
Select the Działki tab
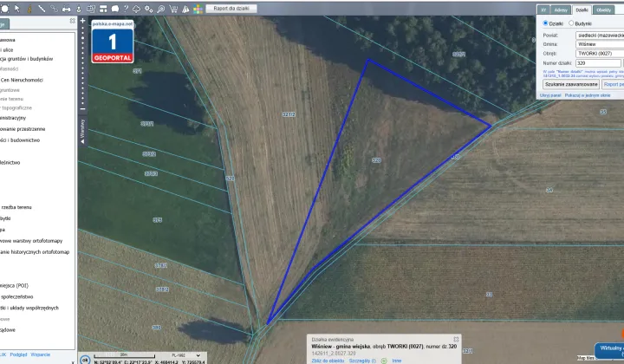click(x=582, y=10)
